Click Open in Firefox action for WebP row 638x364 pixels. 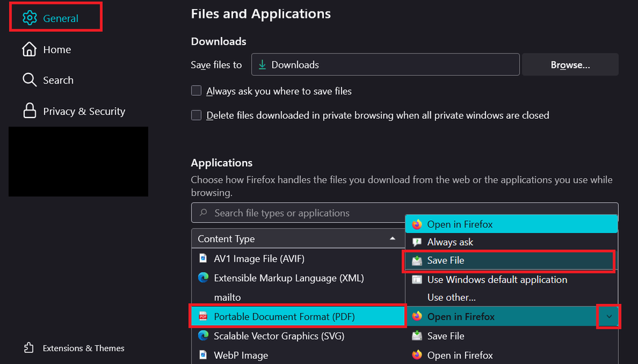(x=512, y=355)
